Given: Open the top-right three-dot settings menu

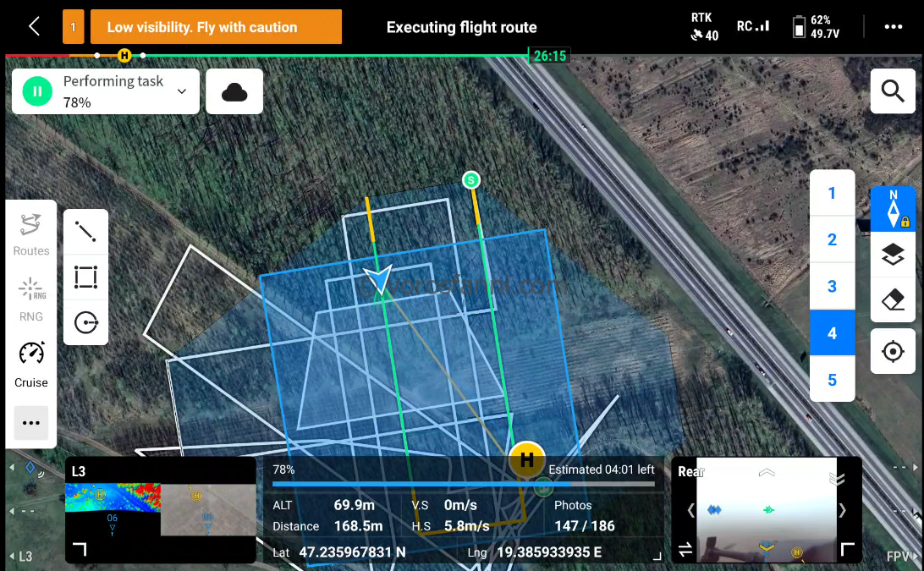Looking at the screenshot, I should click(x=893, y=26).
